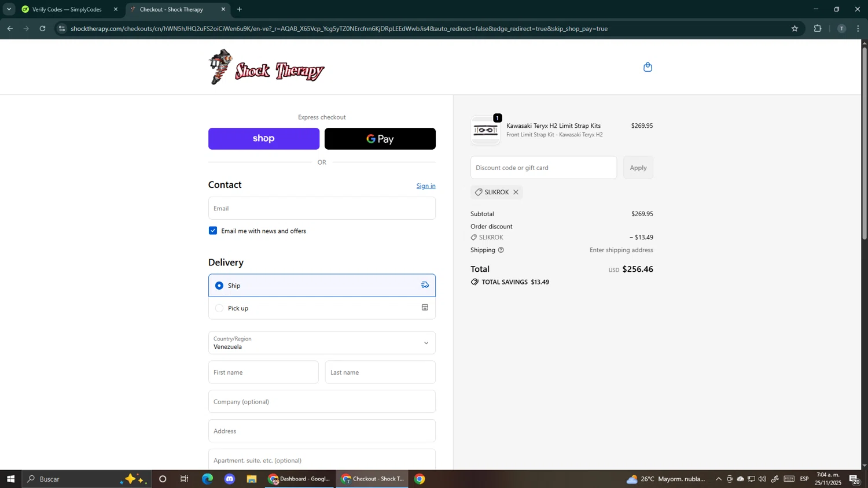
Task: Click the First name field
Action: click(263, 372)
